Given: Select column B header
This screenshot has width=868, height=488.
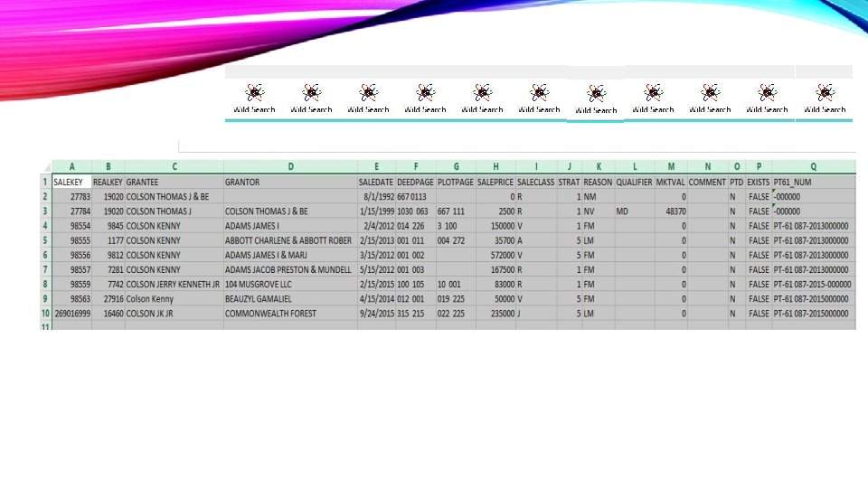Looking at the screenshot, I should click(x=108, y=166).
